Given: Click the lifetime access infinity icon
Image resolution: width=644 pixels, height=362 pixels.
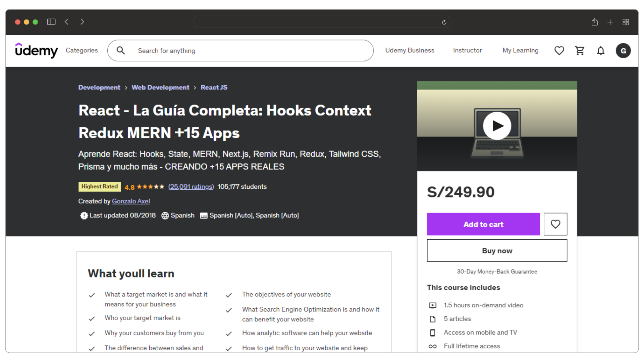Looking at the screenshot, I should 433,346.
